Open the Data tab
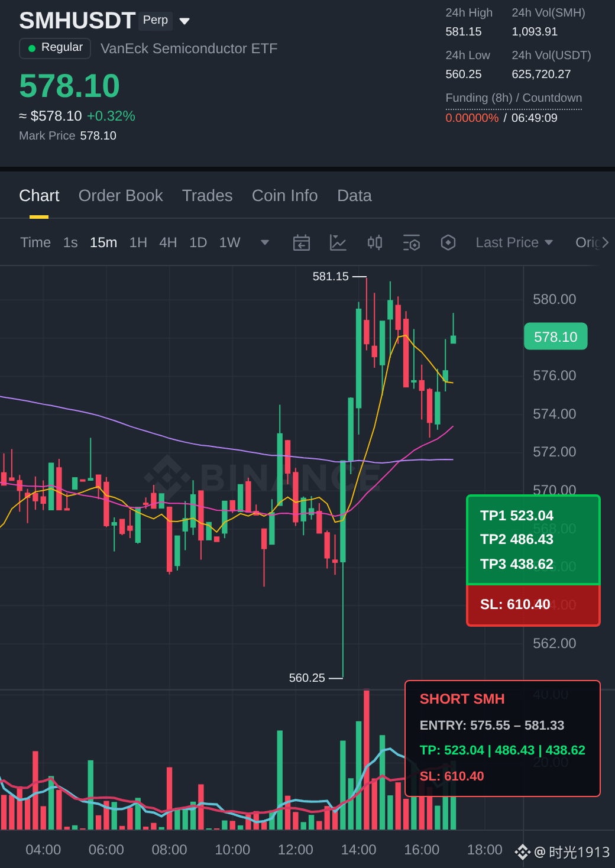 pos(354,196)
